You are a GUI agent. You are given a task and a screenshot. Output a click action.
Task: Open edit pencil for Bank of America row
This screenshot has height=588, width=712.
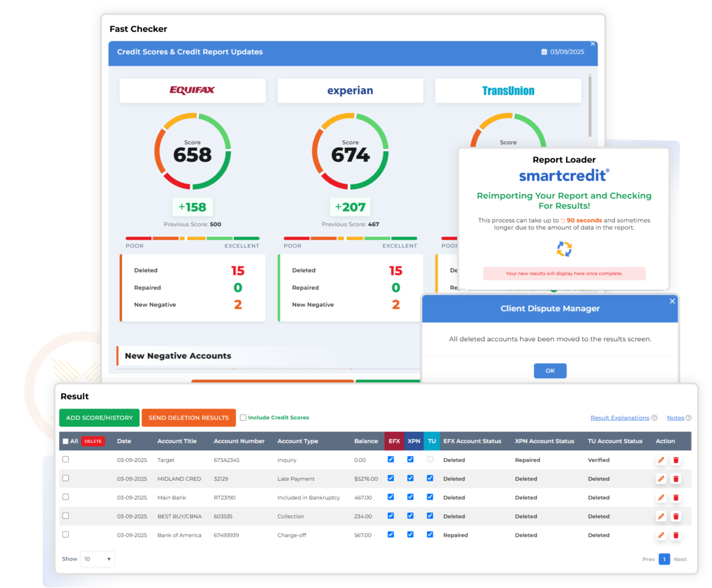coord(661,535)
